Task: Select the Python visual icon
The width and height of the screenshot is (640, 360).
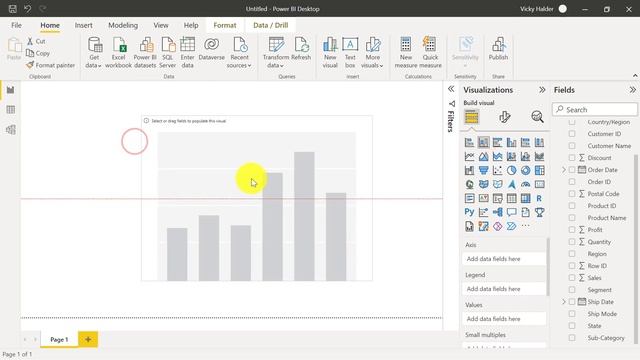Action: (x=469, y=212)
